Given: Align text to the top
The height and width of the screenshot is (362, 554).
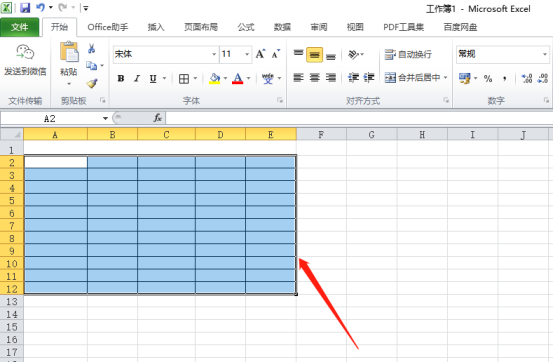Looking at the screenshot, I should [x=299, y=54].
